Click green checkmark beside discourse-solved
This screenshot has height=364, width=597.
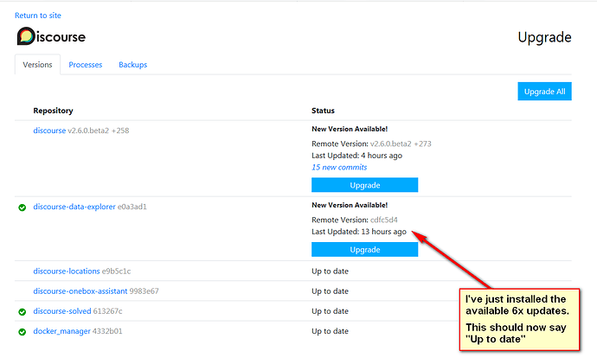[22, 312]
